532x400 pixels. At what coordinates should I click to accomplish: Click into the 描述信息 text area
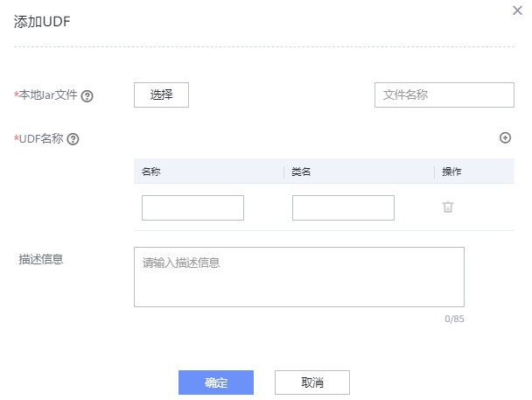coord(298,277)
